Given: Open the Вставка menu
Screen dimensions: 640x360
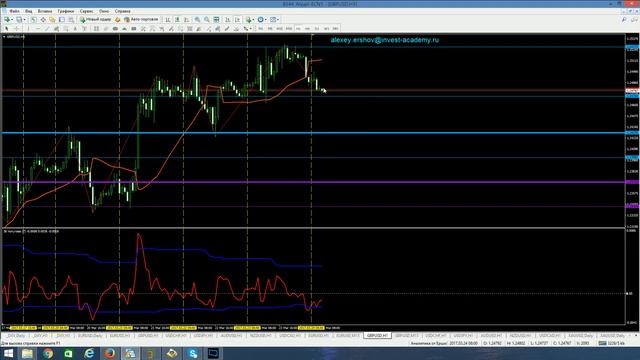Looking at the screenshot, I should pyautogui.click(x=45, y=11).
